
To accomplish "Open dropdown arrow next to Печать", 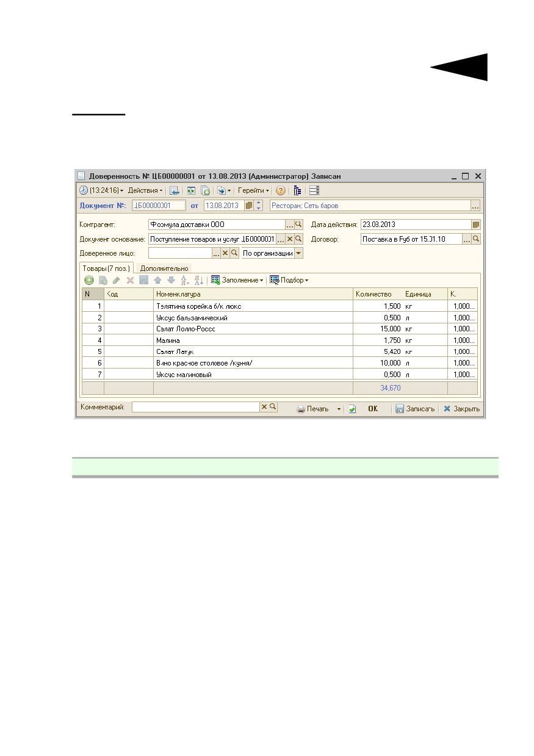I will 339,409.
